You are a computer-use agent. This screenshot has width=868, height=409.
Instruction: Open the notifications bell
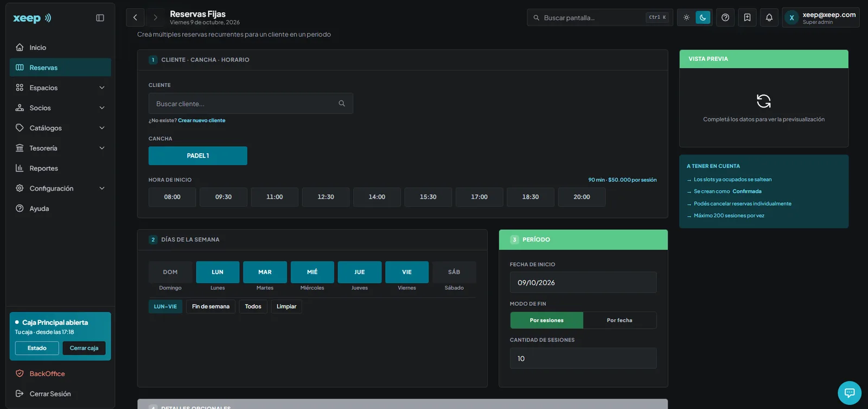tap(769, 17)
